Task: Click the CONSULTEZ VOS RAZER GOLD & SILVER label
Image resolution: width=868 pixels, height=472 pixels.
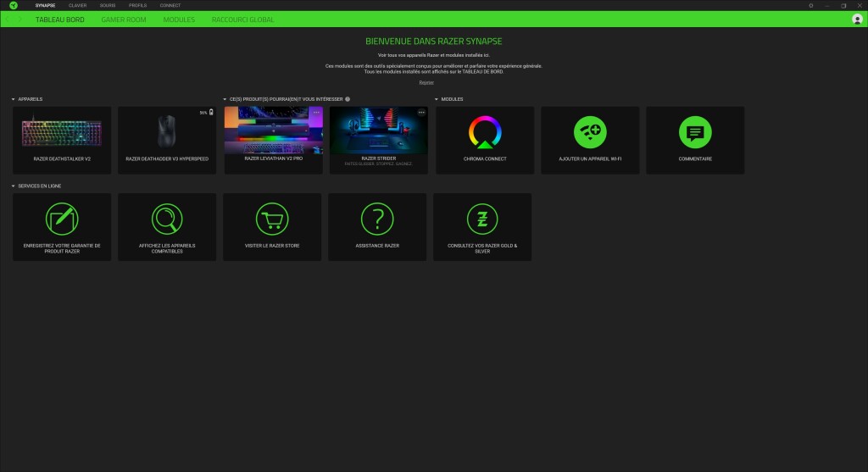Action: coord(482,248)
